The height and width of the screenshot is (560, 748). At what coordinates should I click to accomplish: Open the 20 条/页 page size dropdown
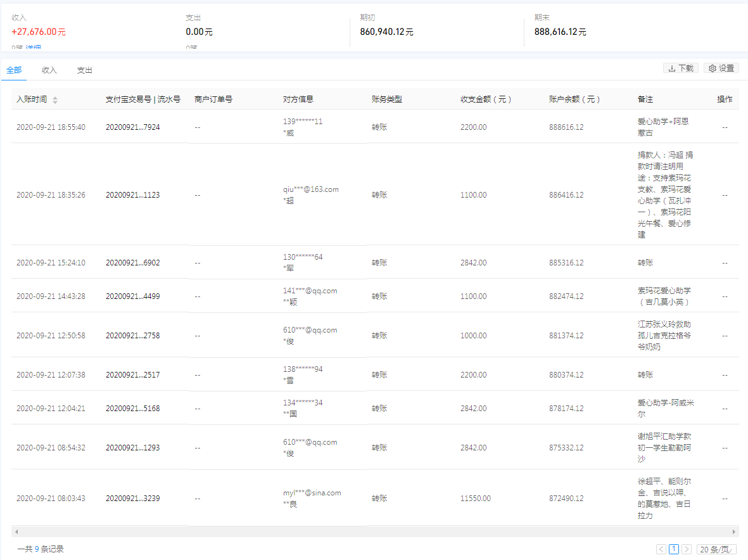coord(716,549)
